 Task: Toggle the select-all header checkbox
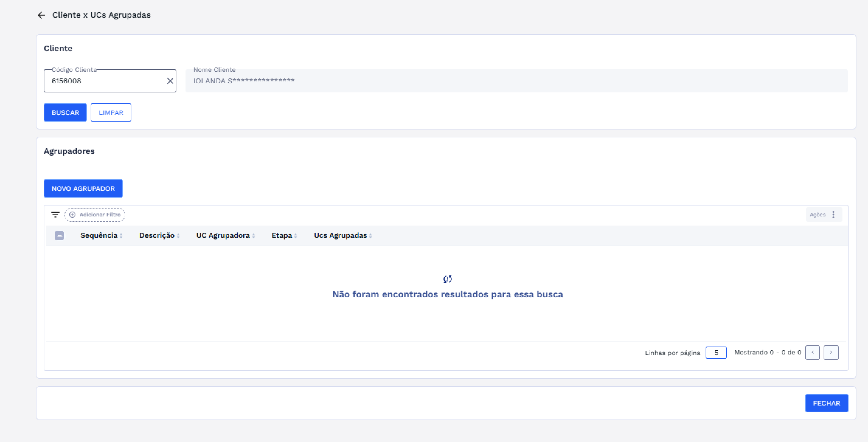click(59, 236)
